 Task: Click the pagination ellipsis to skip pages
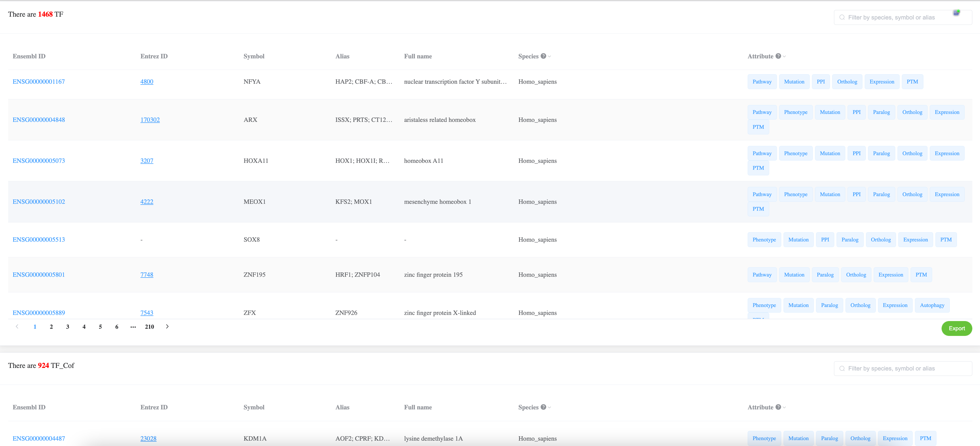click(133, 327)
